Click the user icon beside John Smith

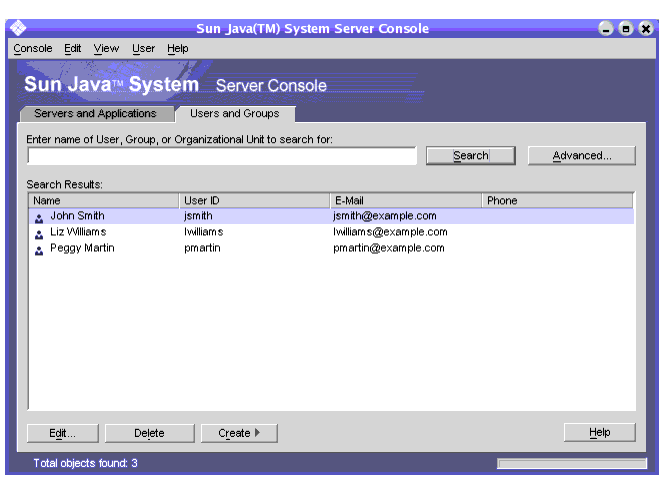click(39, 218)
